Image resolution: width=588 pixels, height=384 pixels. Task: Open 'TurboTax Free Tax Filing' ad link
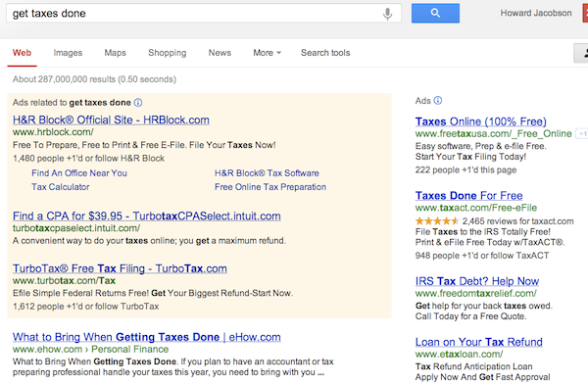(x=120, y=268)
